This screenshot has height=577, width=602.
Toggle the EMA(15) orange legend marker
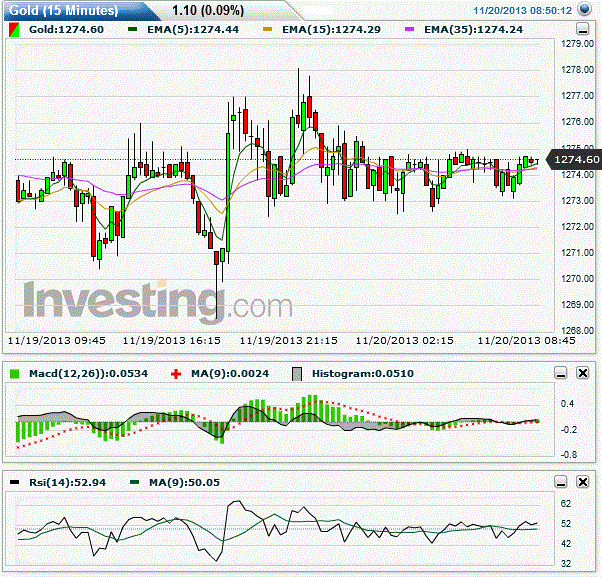click(x=268, y=29)
